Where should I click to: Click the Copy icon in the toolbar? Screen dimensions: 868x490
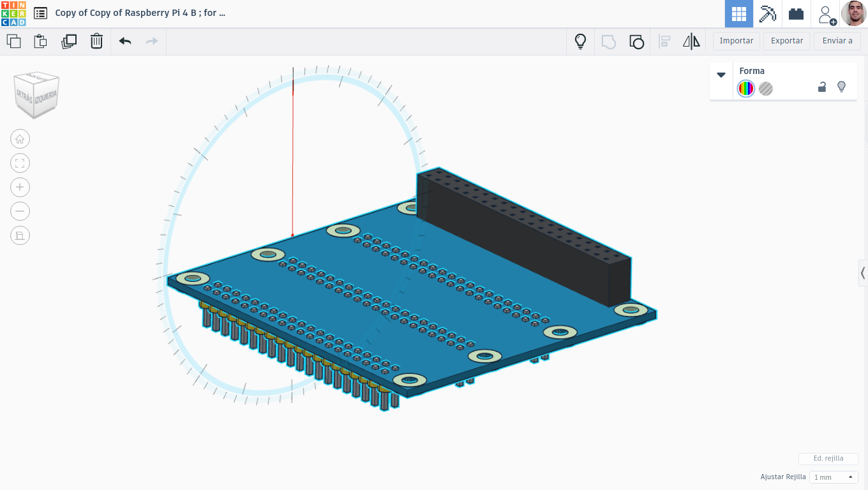(13, 41)
